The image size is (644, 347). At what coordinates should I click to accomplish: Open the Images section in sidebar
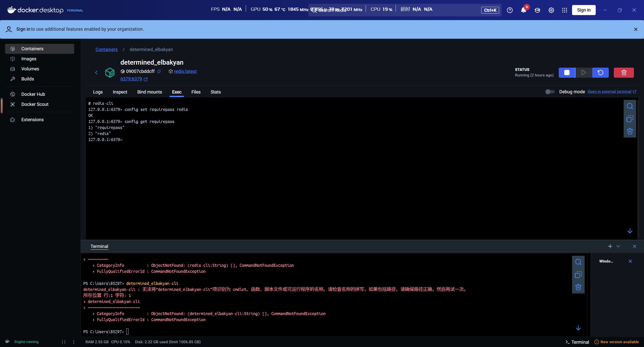pos(29,59)
